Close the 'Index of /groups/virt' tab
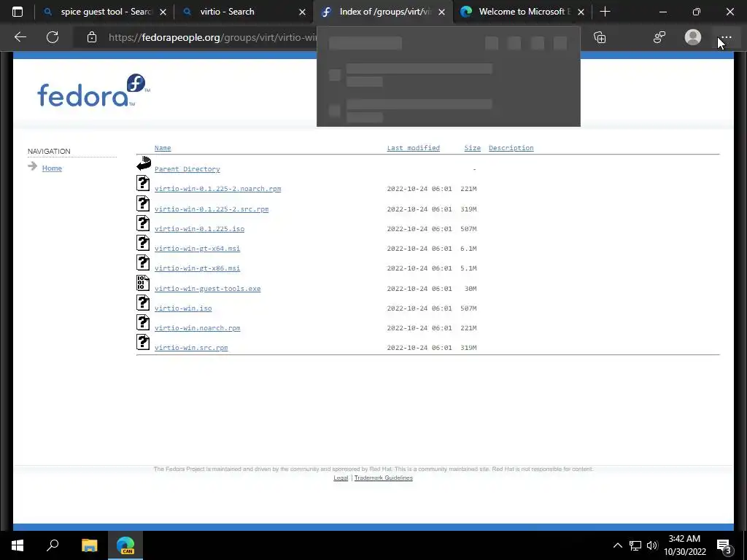Image resolution: width=747 pixels, height=560 pixels. (441, 12)
